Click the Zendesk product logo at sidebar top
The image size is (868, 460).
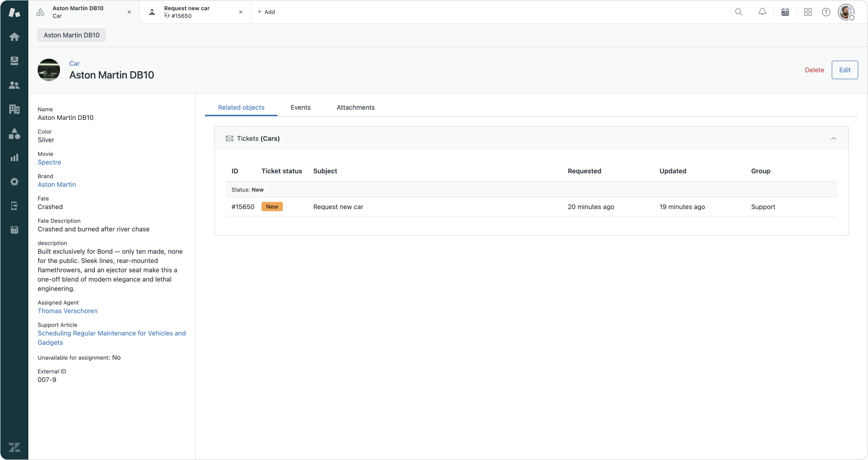point(14,13)
